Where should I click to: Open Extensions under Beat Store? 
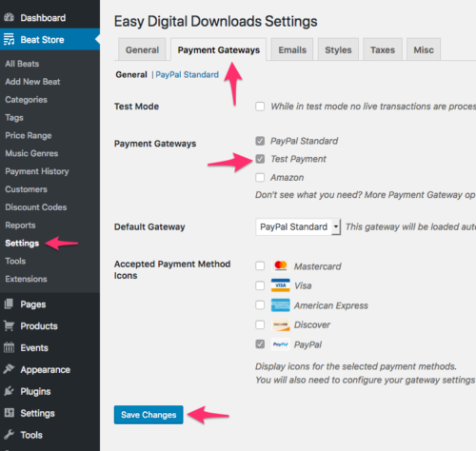pos(26,279)
